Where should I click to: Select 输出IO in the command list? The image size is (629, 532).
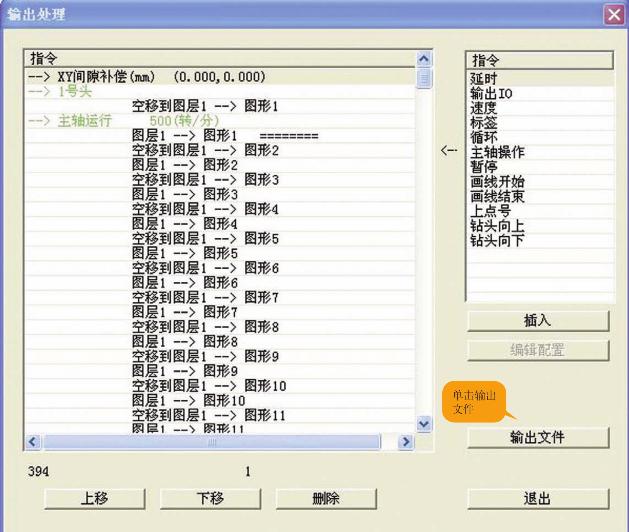[x=491, y=92]
